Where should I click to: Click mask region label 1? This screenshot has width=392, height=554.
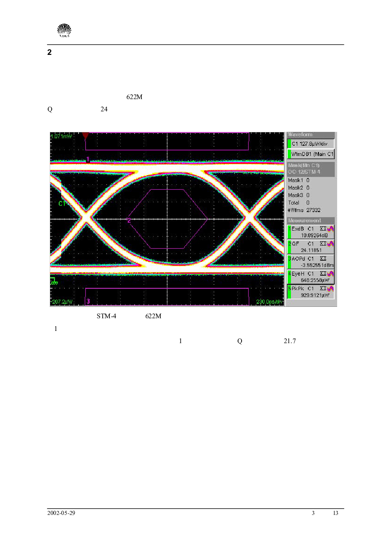pyautogui.click(x=88, y=160)
